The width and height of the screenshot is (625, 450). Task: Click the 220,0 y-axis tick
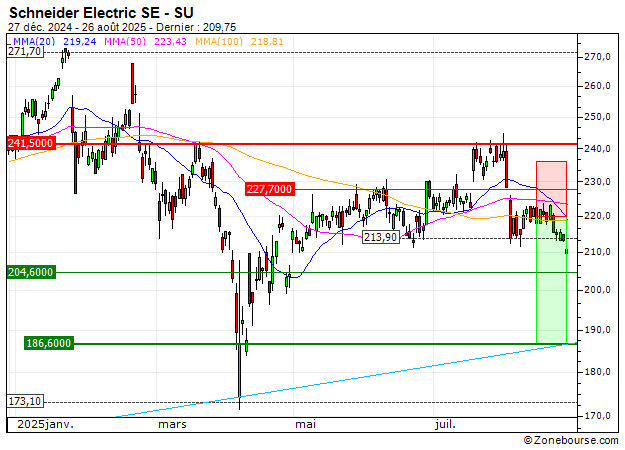click(x=597, y=216)
